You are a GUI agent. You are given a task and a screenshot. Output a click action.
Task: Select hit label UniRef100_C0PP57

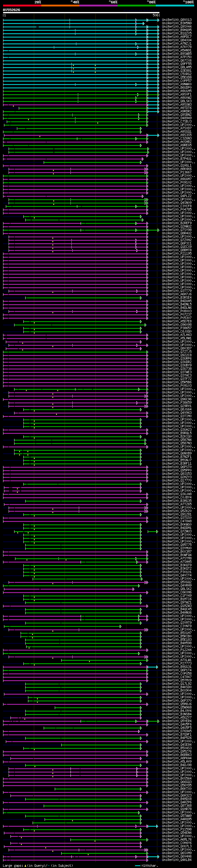(177, 81)
